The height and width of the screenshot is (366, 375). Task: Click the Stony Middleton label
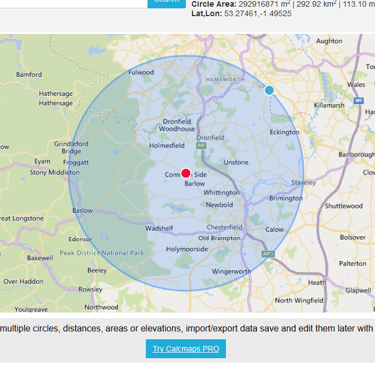pos(54,172)
